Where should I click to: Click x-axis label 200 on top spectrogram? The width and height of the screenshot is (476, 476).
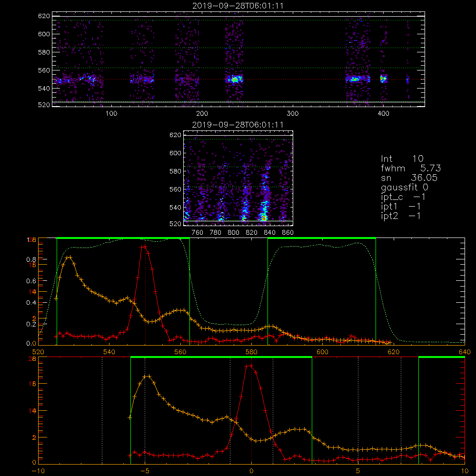click(x=202, y=114)
